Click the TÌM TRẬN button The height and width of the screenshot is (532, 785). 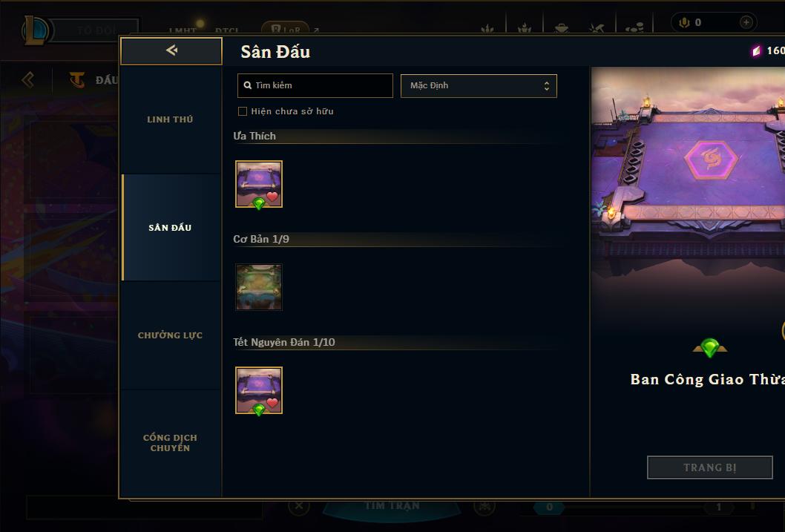(392, 506)
